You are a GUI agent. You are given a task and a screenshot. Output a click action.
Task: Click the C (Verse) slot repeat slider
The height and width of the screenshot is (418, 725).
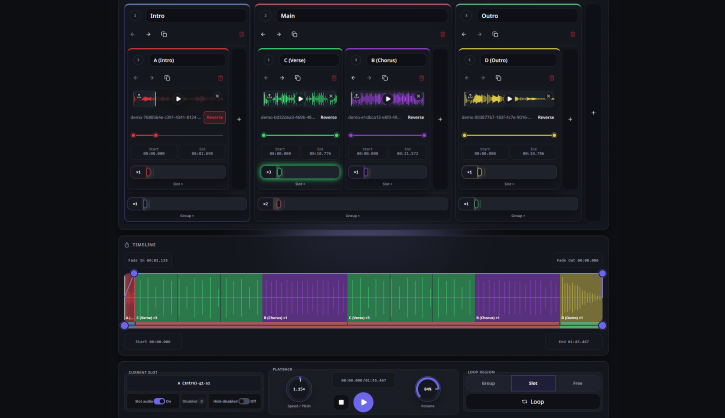tap(300, 172)
